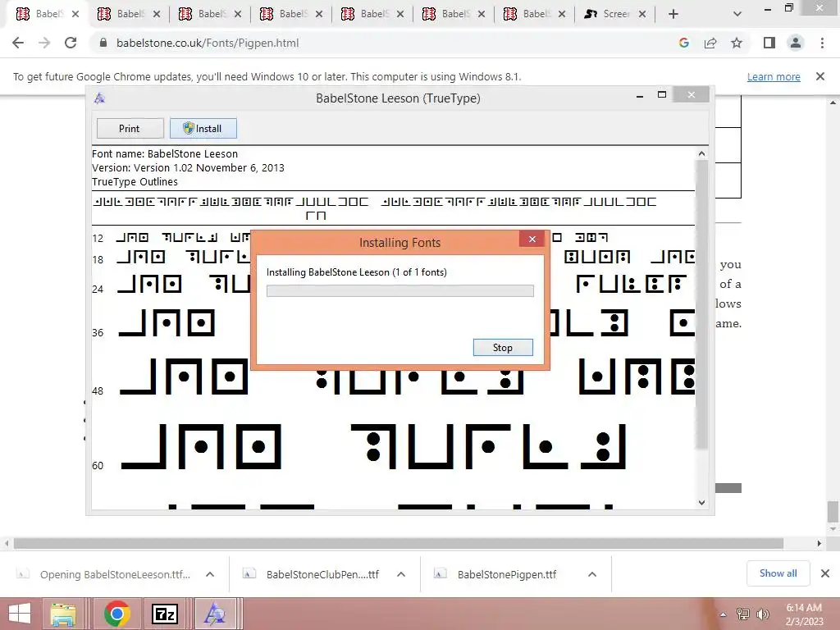The height and width of the screenshot is (630, 840).
Task: Toggle the Chrome side panel icon
Action: point(769,43)
